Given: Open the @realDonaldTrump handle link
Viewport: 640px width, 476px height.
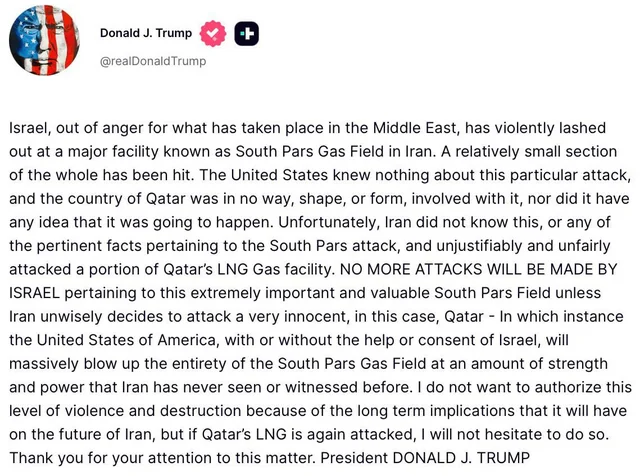Looking at the screenshot, I should (x=153, y=61).
